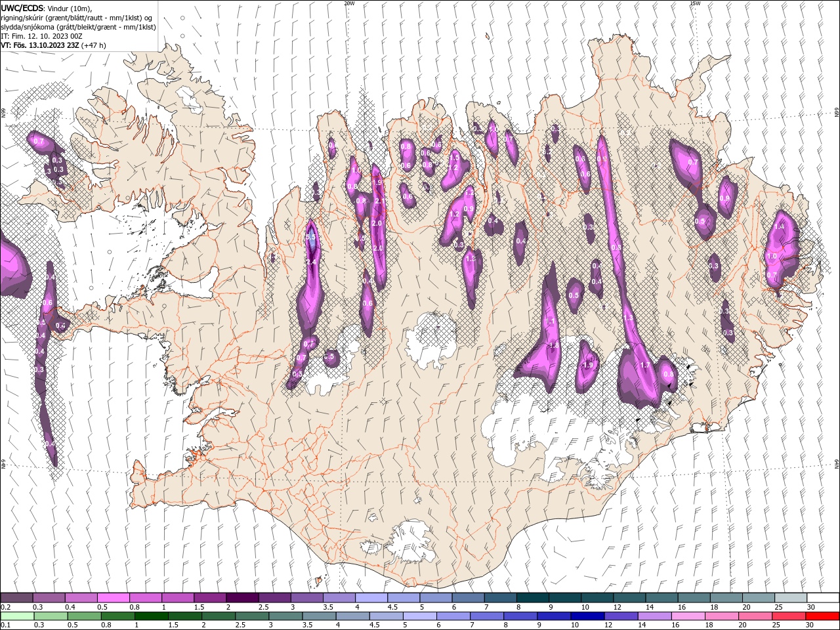Image resolution: width=840 pixels, height=630 pixels.
Task: Pick top legend swatch between 18 and 20
Action: (725, 598)
